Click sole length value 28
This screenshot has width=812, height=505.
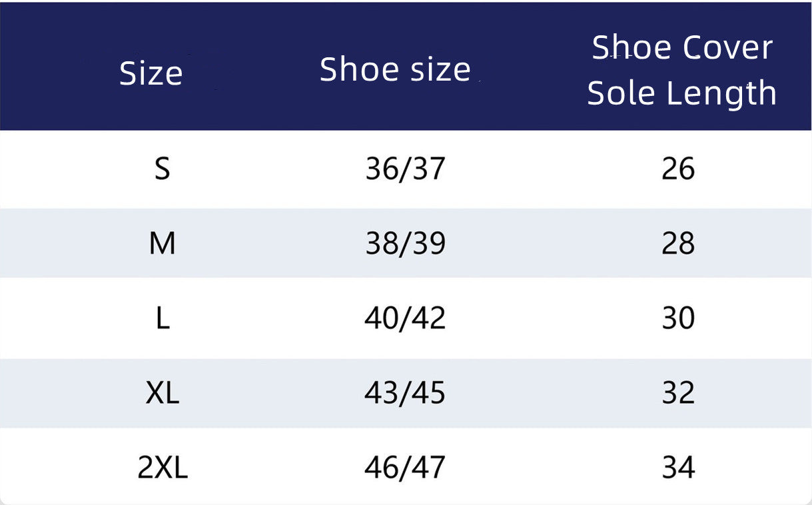click(678, 243)
